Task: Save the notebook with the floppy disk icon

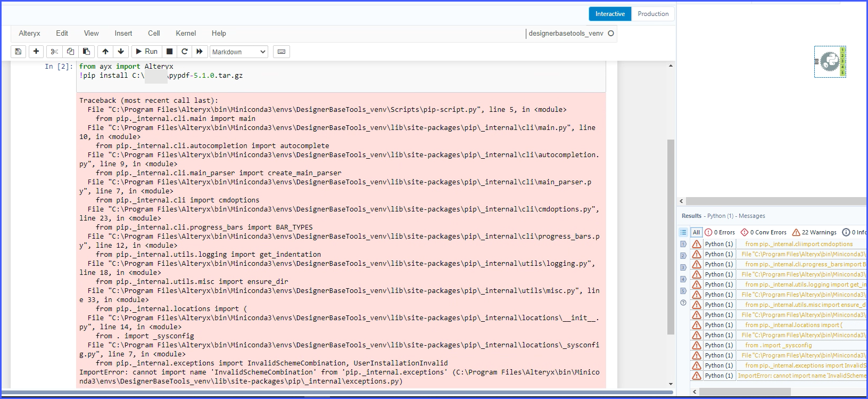Action: pos(18,52)
